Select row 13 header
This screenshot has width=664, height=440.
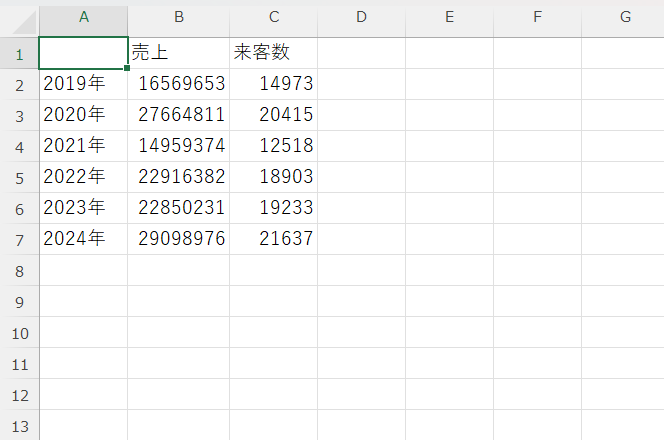(x=19, y=425)
